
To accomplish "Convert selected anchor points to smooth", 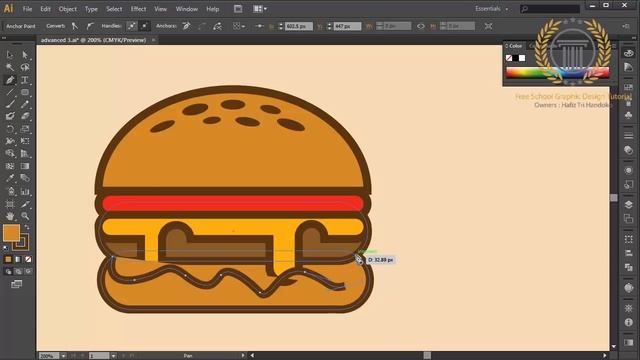I will (89, 26).
